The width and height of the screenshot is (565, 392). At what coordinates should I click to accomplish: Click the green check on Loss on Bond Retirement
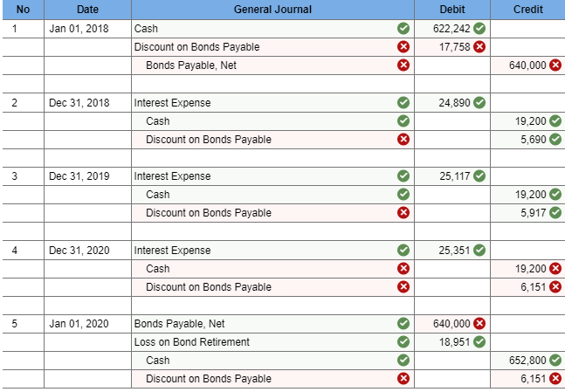(403, 342)
